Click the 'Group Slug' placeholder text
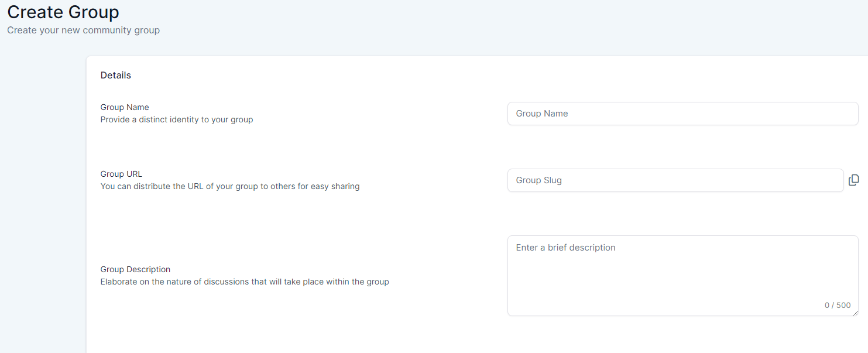868x353 pixels. (x=538, y=180)
